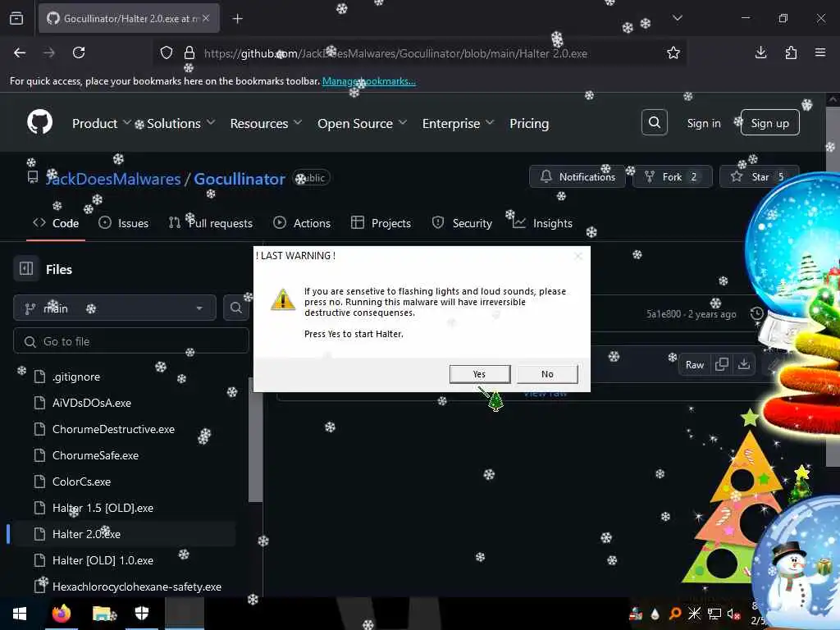Open the Insights tab
The height and width of the screenshot is (630, 840).
point(542,223)
